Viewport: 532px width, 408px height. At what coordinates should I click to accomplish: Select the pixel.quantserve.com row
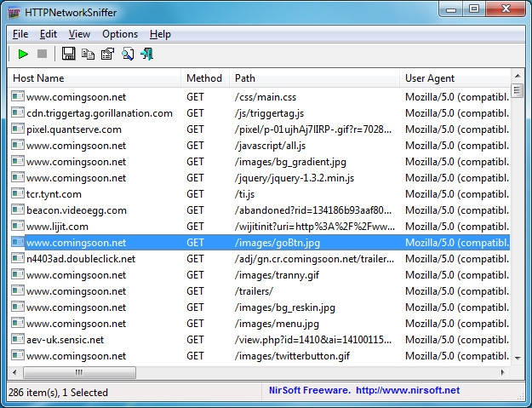259,129
